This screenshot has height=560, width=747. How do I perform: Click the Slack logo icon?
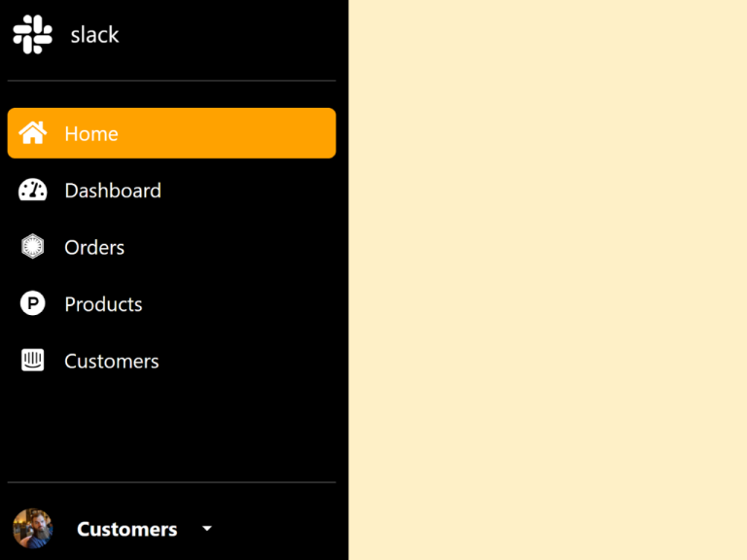32,35
